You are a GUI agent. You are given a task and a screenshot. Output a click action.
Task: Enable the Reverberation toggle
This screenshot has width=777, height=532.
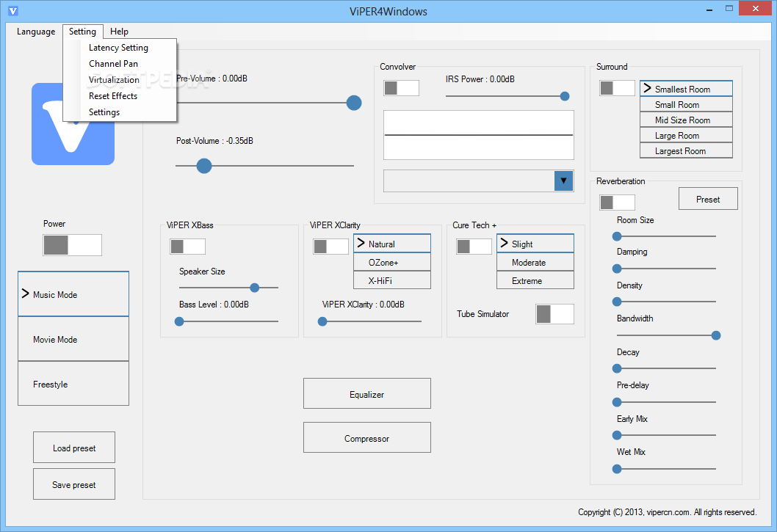(617, 203)
